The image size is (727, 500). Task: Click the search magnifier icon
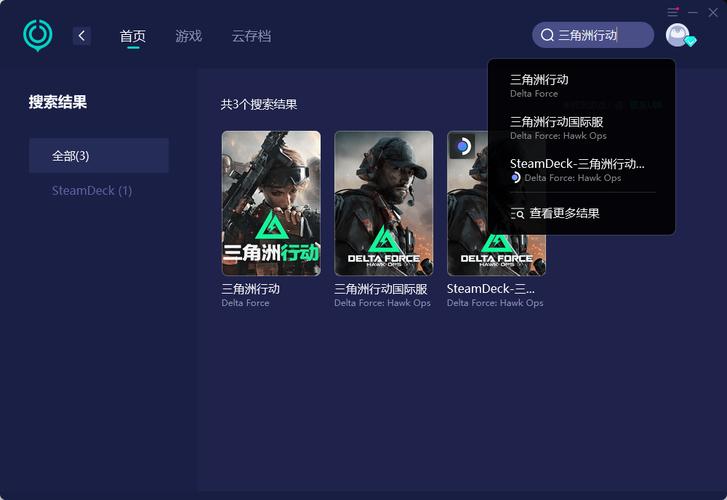pos(547,35)
